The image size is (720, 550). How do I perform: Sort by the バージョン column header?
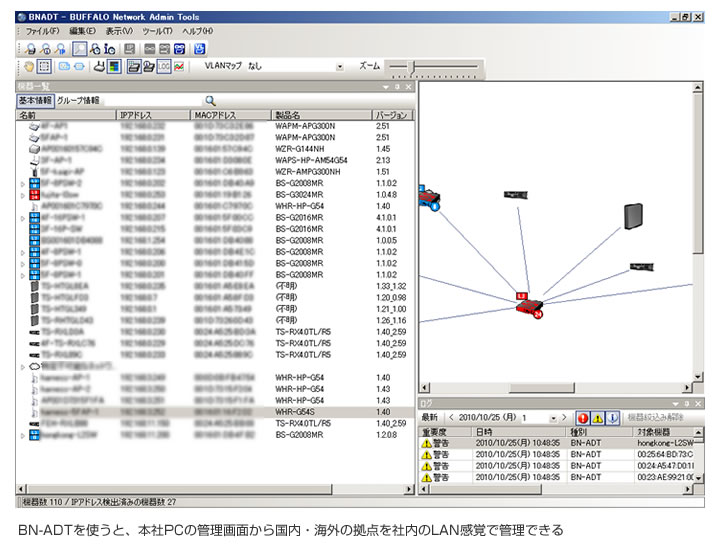(393, 115)
